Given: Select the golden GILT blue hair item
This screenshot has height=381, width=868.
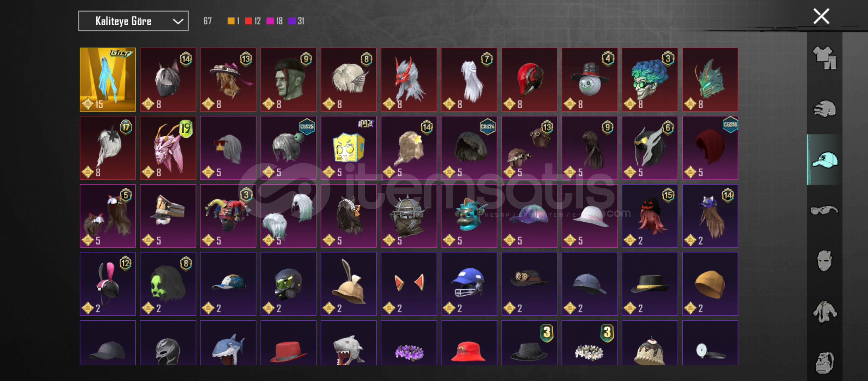Looking at the screenshot, I should (x=108, y=80).
